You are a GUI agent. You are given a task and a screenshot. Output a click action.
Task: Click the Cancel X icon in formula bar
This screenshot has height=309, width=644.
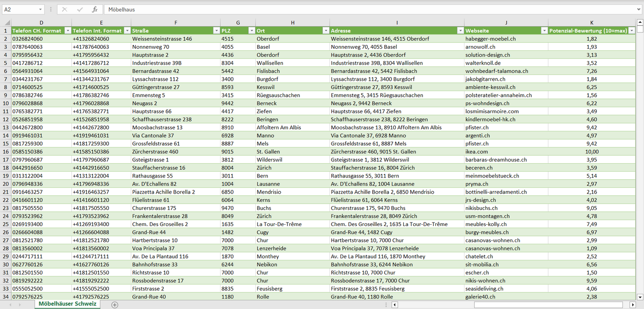[x=65, y=9]
